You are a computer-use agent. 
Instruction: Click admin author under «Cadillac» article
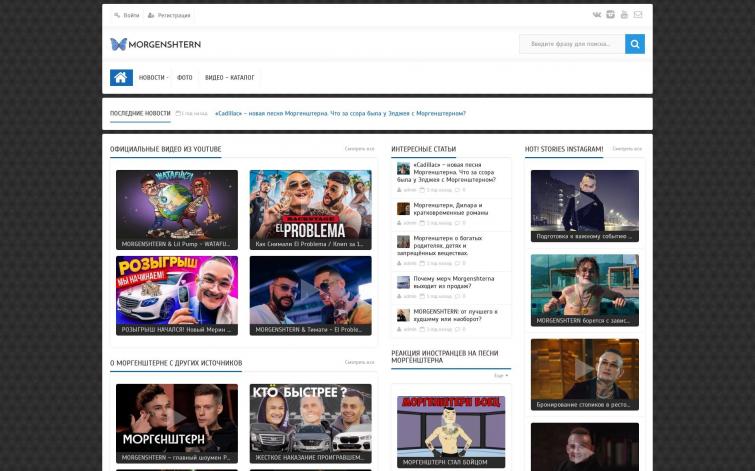tap(409, 190)
